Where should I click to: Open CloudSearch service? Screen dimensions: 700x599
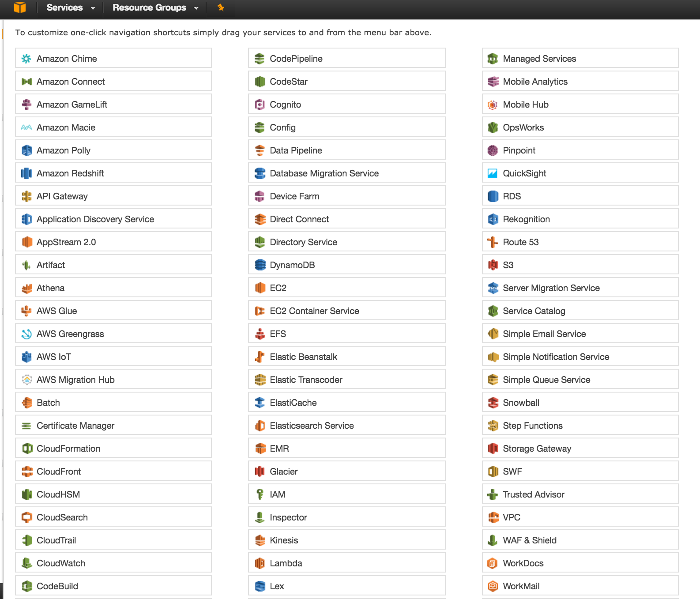[113, 517]
